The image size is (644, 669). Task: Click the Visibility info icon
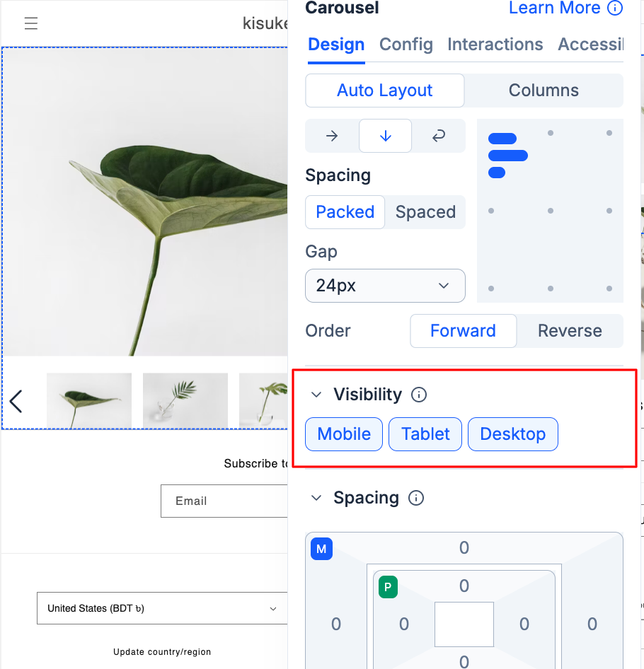(419, 395)
